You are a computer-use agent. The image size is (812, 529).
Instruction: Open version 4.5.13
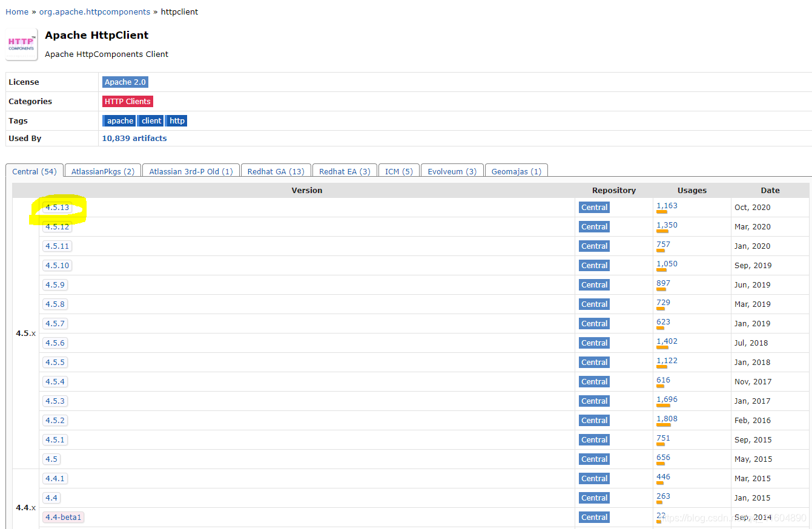57,208
